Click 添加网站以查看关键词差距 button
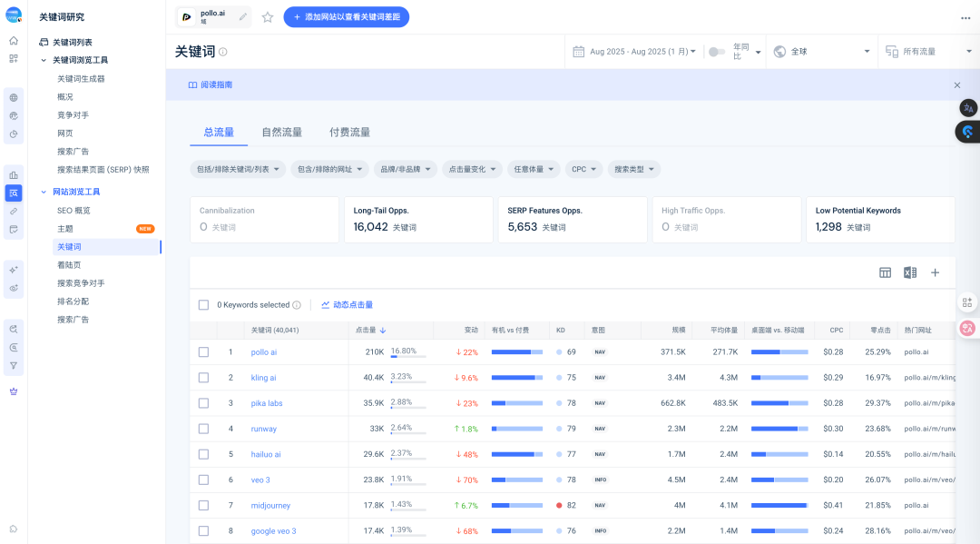Screen dimensions: 980x544 pyautogui.click(x=347, y=17)
